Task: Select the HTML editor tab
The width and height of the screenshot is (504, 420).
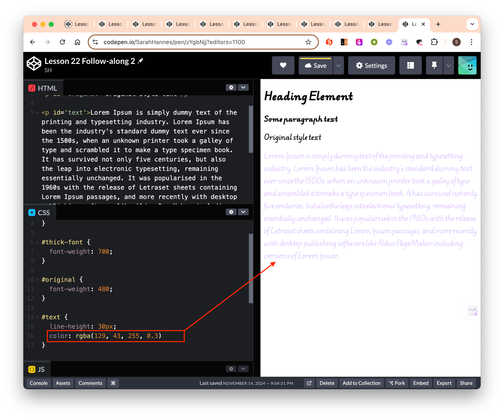Action: pos(43,88)
